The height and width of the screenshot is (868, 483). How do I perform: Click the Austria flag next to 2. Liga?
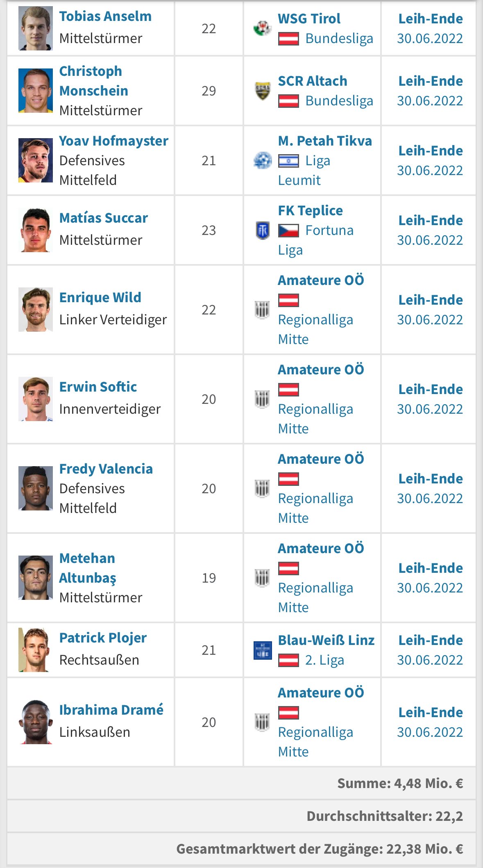tap(288, 660)
